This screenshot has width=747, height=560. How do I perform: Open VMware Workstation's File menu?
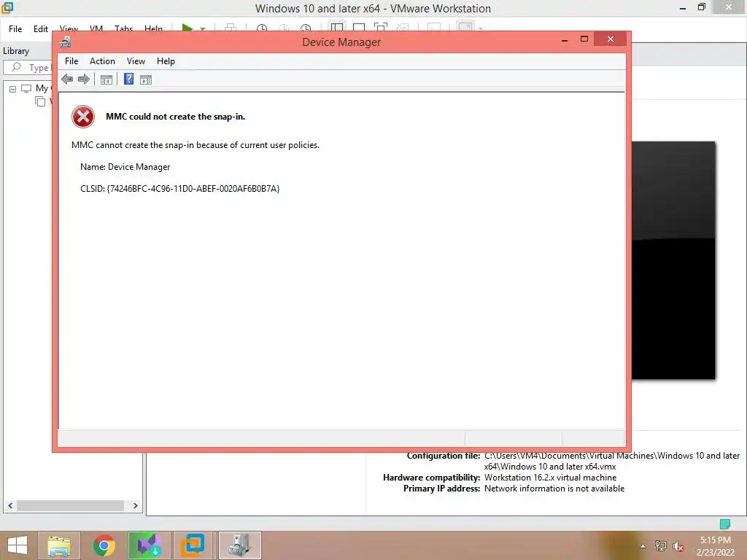click(x=15, y=28)
